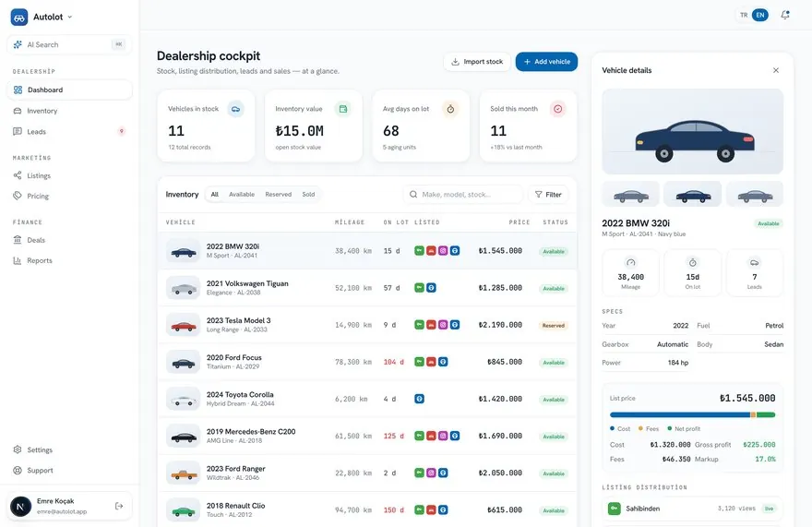Click the blue Cost segment of the price bar
This screenshot has height=527, width=812.
[680, 414]
